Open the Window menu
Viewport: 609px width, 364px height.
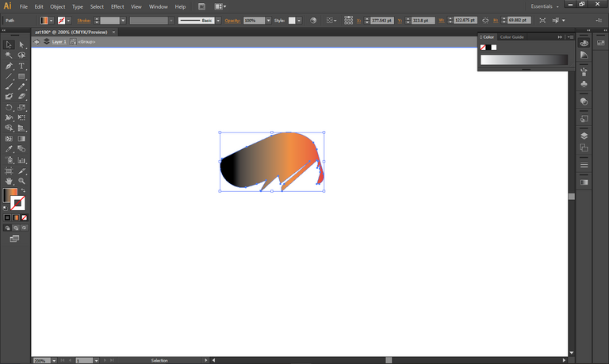pyautogui.click(x=158, y=6)
